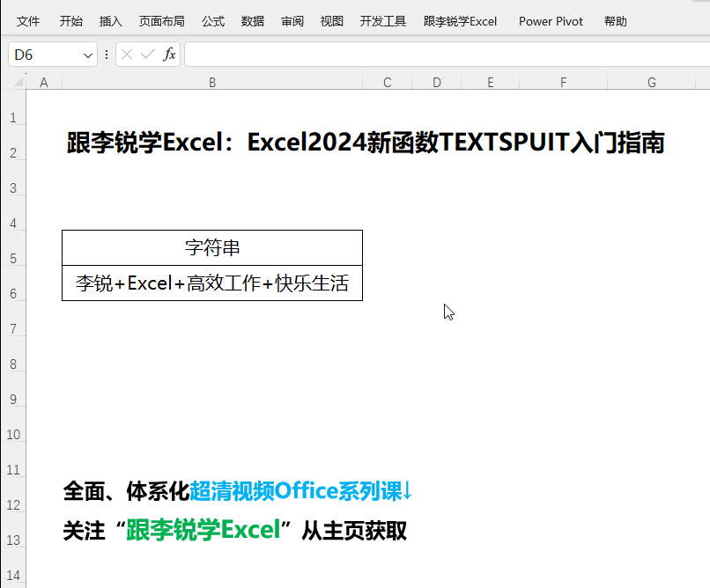Open the 文件 menu tab

pos(28,21)
